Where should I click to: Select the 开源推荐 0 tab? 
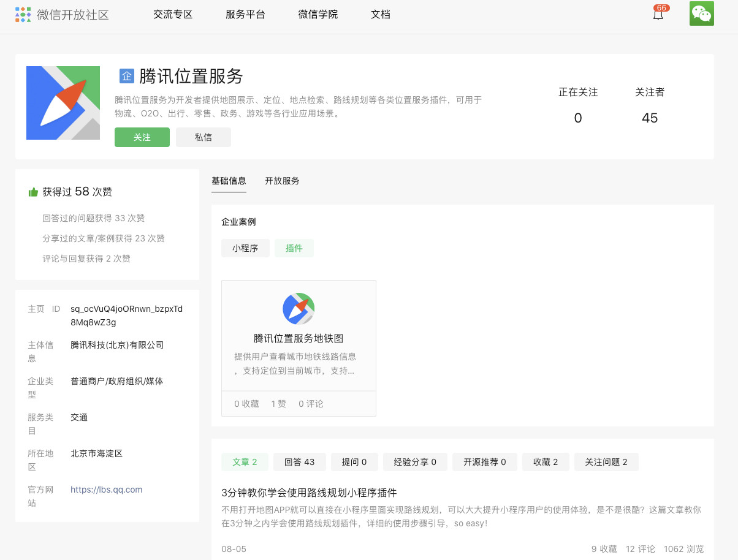tap(485, 462)
